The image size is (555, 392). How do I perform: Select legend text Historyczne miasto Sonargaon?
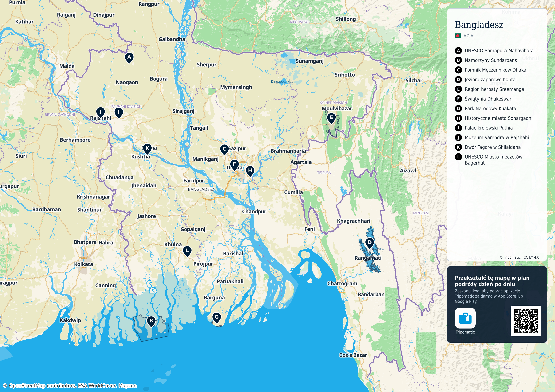pos(498,118)
